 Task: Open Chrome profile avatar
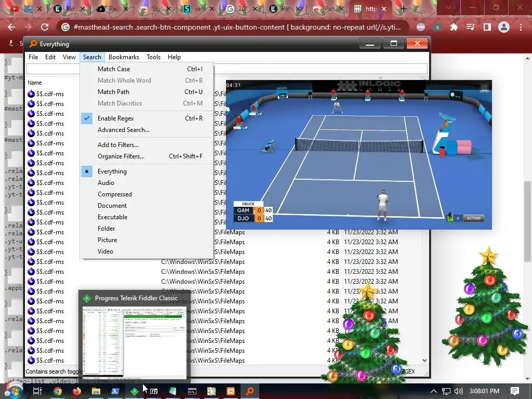504,27
